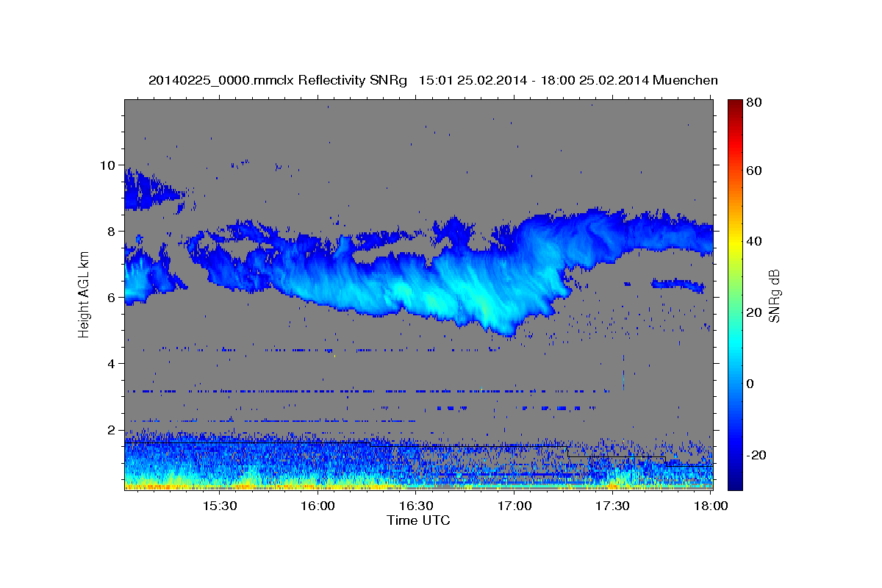This screenshot has height=588, width=882.
Task: Click the colorbar value 20 (positive)
Action: [x=755, y=312]
